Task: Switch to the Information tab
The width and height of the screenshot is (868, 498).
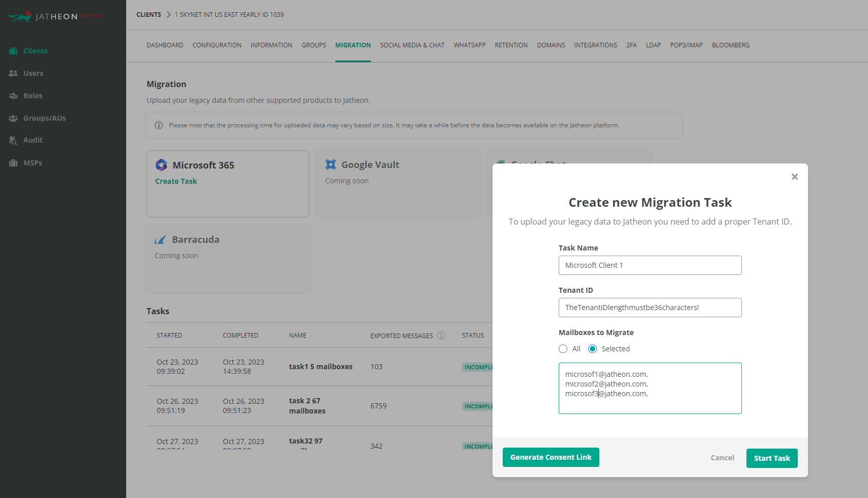Action: click(x=272, y=45)
